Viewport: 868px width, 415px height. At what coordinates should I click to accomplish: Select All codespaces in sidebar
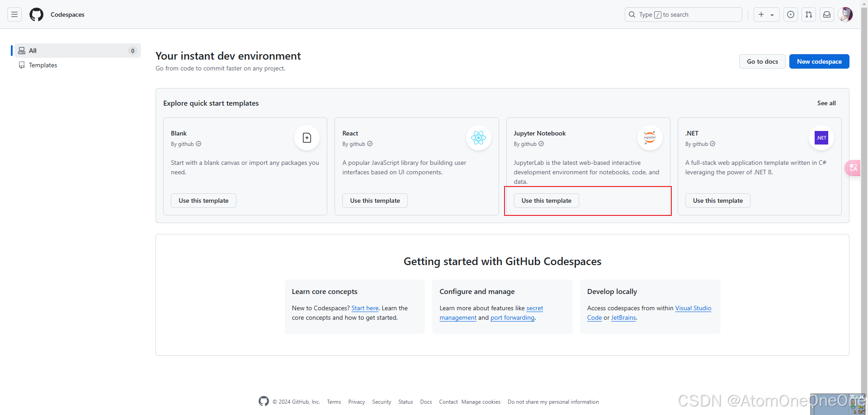pyautogui.click(x=78, y=51)
